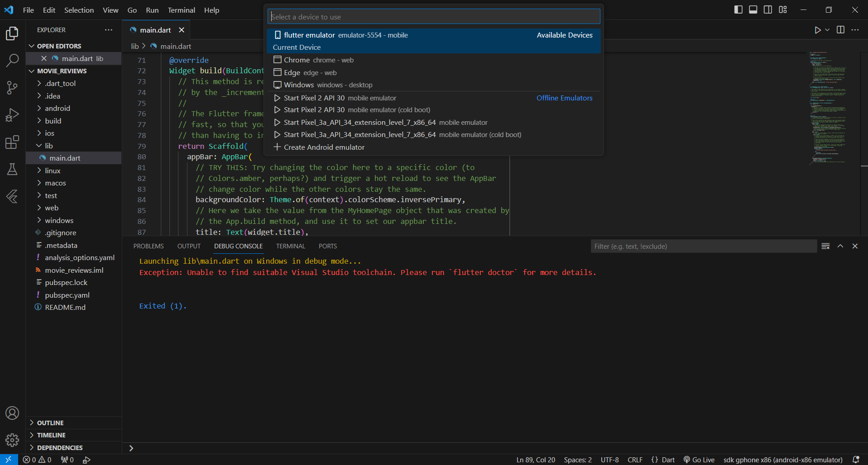The image size is (868, 465).
Task: Click the remote window indicator in status bar
Action: [x=9, y=460]
